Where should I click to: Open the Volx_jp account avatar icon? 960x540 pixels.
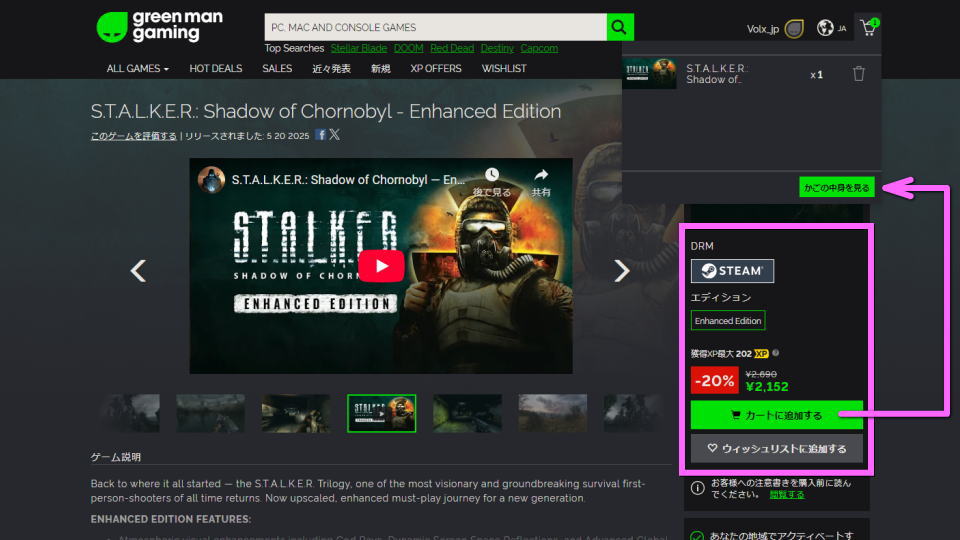pyautogui.click(x=794, y=29)
